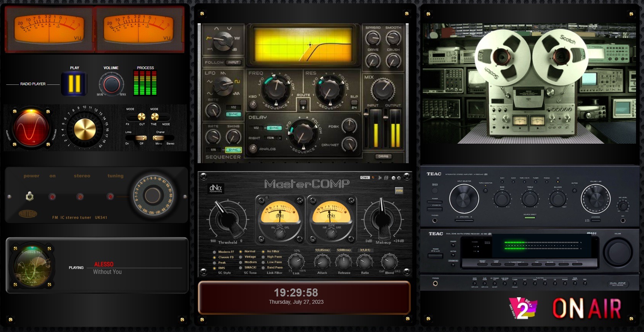Click the FOLLOW INPUT button
This screenshot has width=644, height=332.
(x=233, y=62)
